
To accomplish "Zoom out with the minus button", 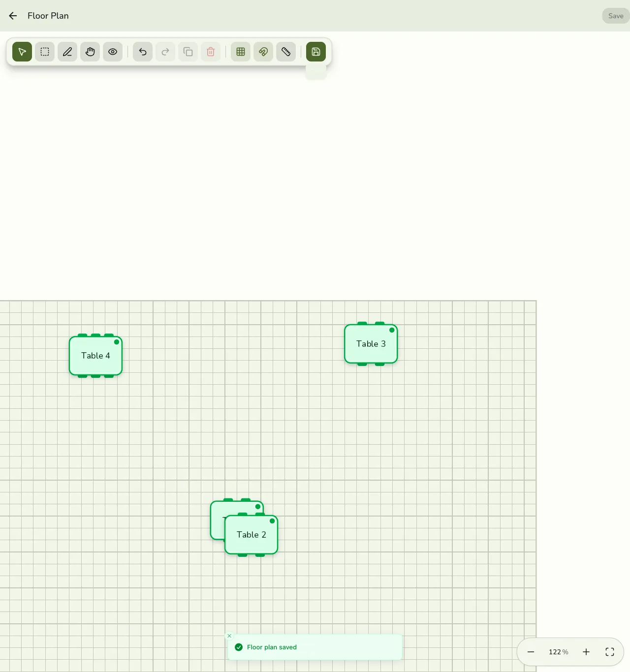I will point(531,652).
